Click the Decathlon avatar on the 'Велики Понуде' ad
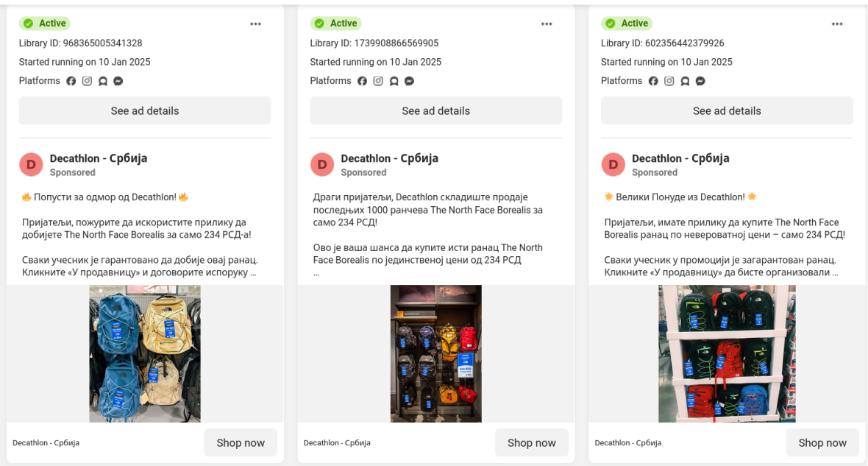Screen dimensions: 868x466 coord(613,165)
